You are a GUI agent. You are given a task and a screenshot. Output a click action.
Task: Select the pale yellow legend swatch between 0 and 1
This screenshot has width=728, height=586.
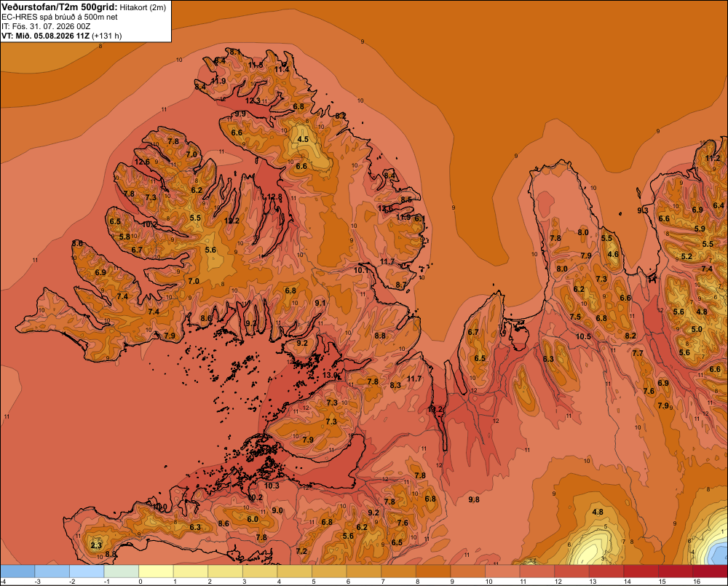coord(156,571)
